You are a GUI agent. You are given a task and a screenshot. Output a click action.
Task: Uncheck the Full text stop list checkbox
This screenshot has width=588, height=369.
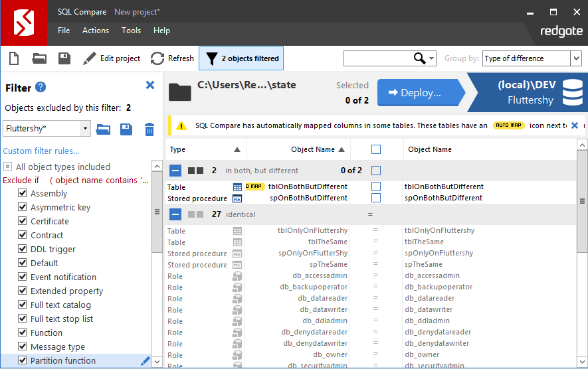click(x=23, y=319)
